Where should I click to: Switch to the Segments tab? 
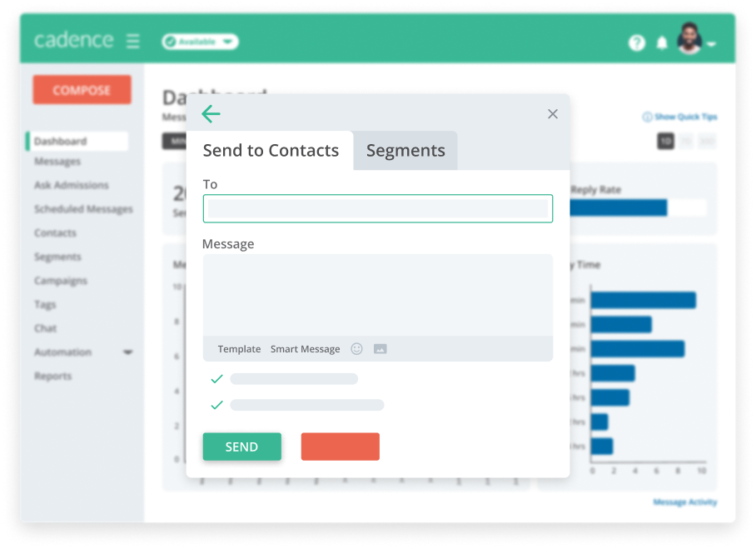[405, 151]
